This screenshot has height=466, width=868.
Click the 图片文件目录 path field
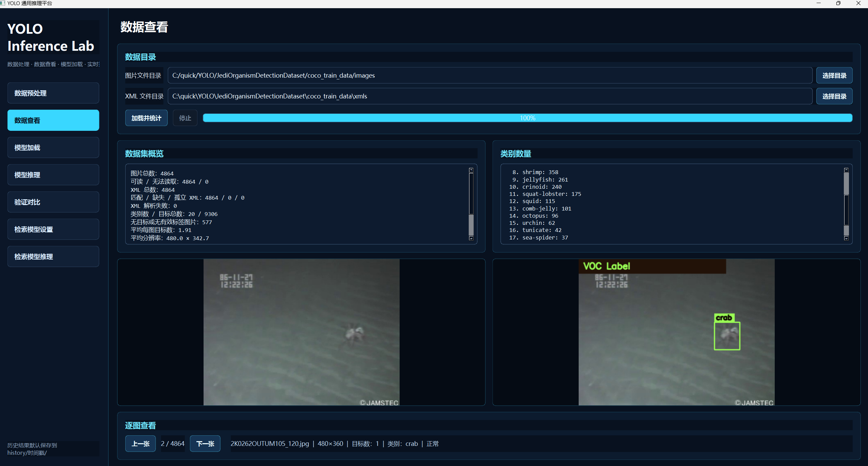[x=490, y=75]
